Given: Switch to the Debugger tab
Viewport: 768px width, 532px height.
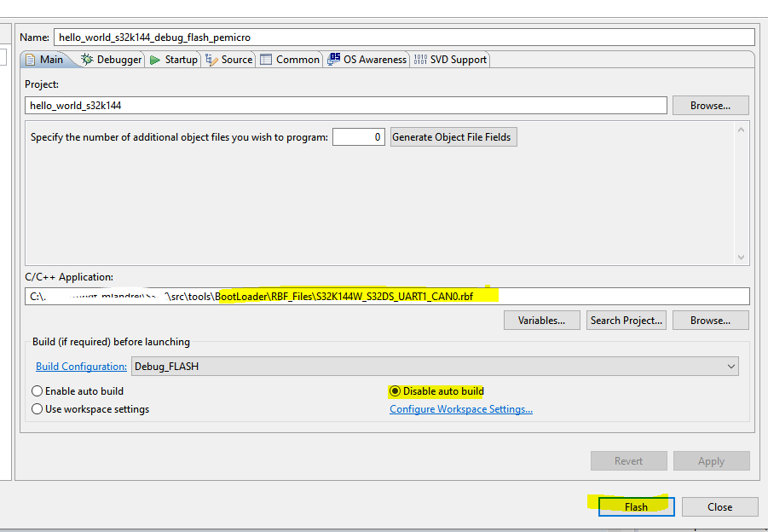Looking at the screenshot, I should 112,60.
